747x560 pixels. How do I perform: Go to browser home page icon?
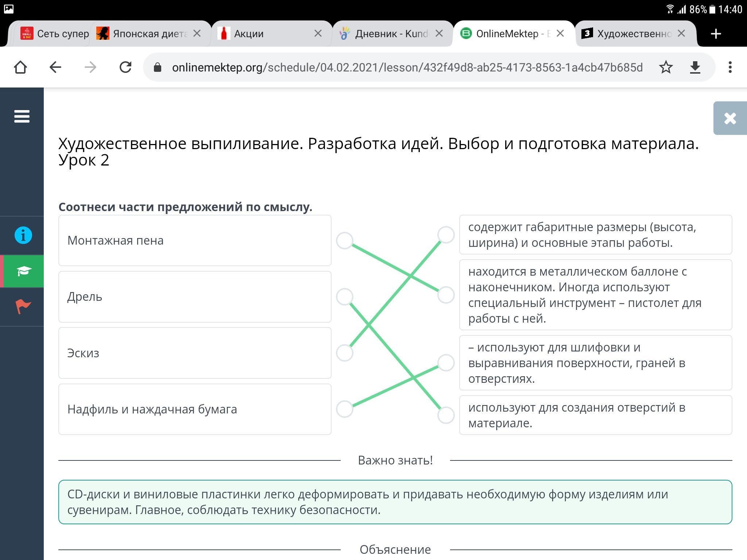point(20,67)
